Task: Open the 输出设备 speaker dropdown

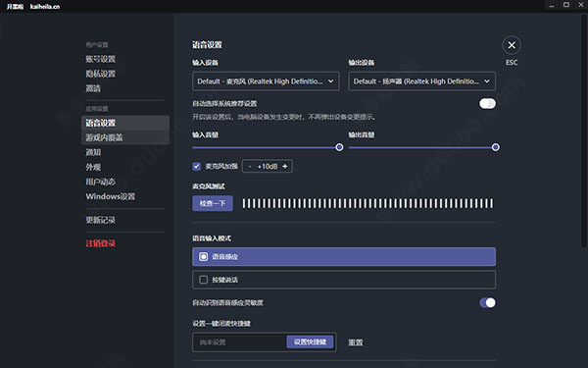Action: [x=421, y=81]
